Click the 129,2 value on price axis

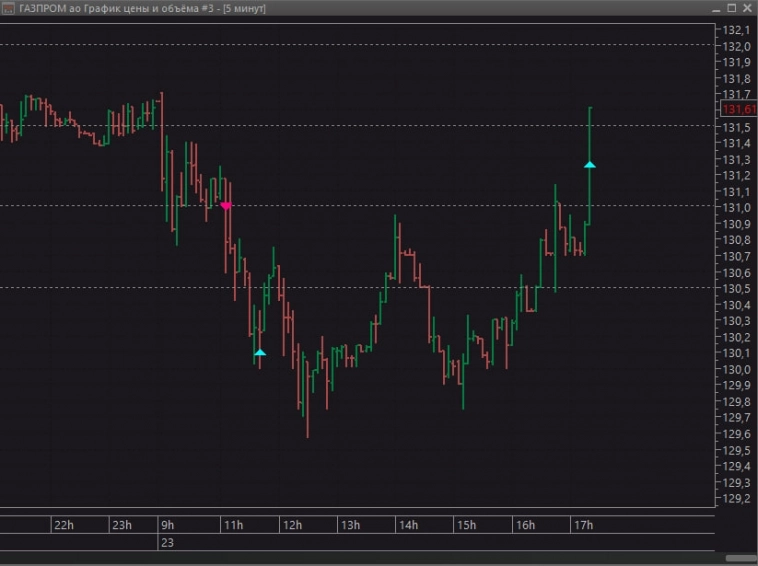[x=736, y=498]
